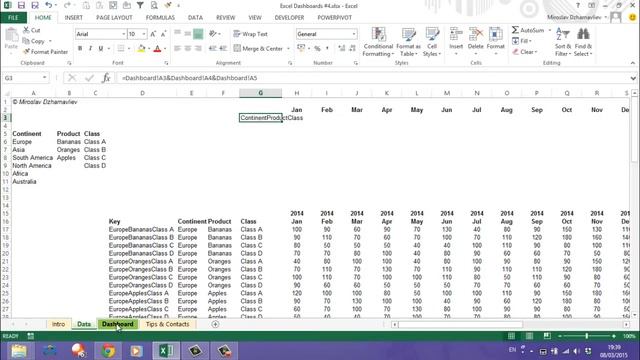
Task: Switch to the INSERT ribbon tab
Action: (x=73, y=18)
